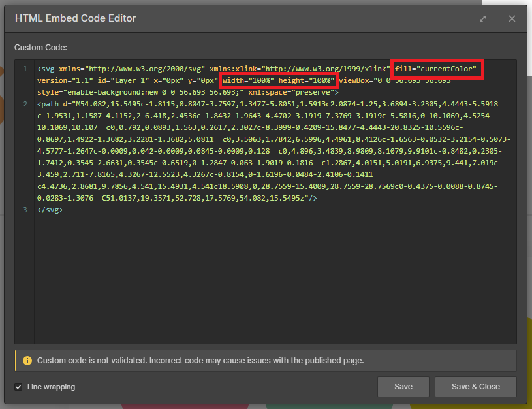Screen dimensions: 532x409
Task: Click the Save & Close button
Action: (x=476, y=387)
